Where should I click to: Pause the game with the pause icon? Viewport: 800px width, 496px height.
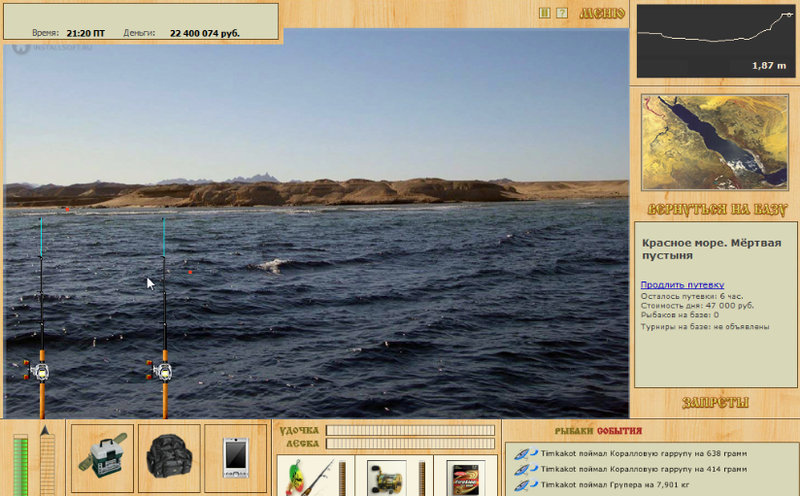pos(544,13)
